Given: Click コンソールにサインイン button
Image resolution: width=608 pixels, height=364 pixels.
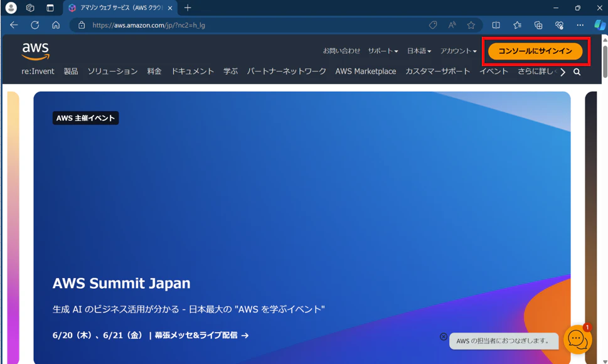Looking at the screenshot, I should point(535,51).
